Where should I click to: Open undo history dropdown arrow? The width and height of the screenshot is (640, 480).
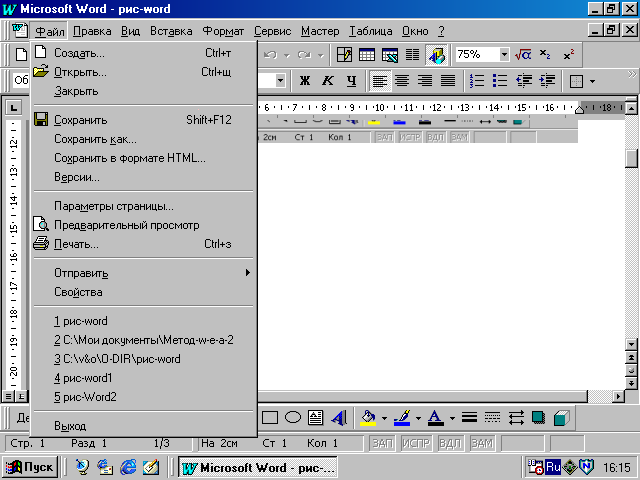[287, 55]
